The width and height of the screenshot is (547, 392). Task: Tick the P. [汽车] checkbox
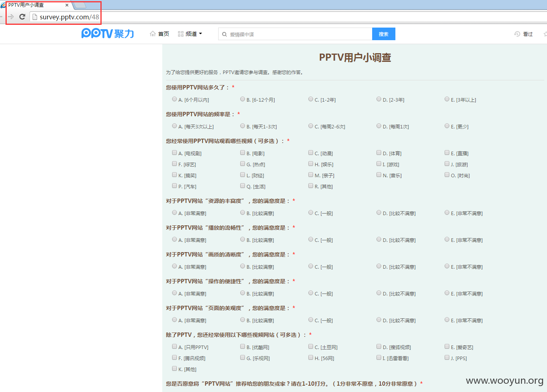[174, 186]
